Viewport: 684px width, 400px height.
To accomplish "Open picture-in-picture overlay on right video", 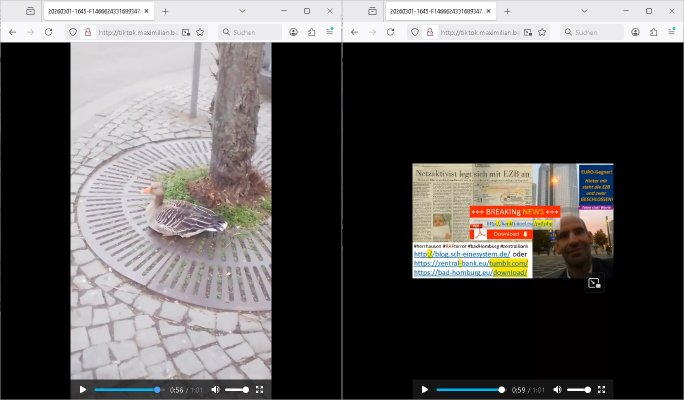I will click(x=594, y=283).
